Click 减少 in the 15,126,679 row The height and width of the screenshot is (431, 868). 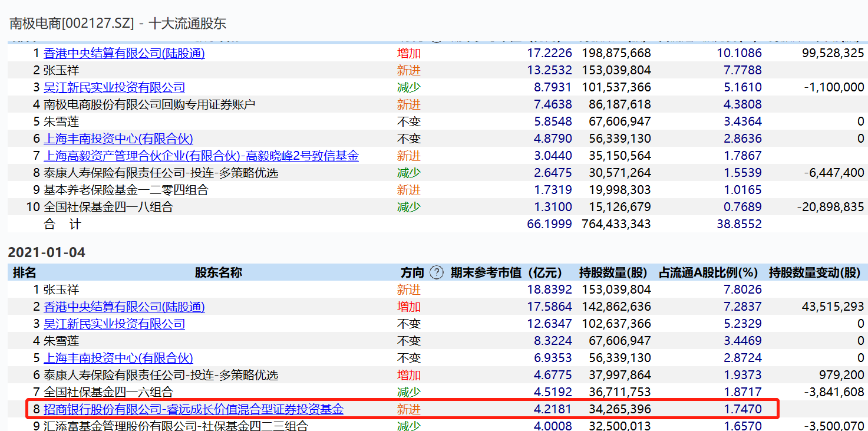pyautogui.click(x=409, y=207)
